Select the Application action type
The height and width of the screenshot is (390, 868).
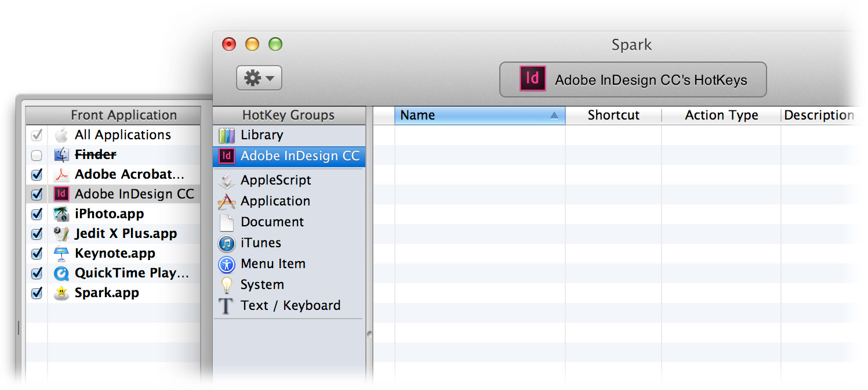coord(275,201)
